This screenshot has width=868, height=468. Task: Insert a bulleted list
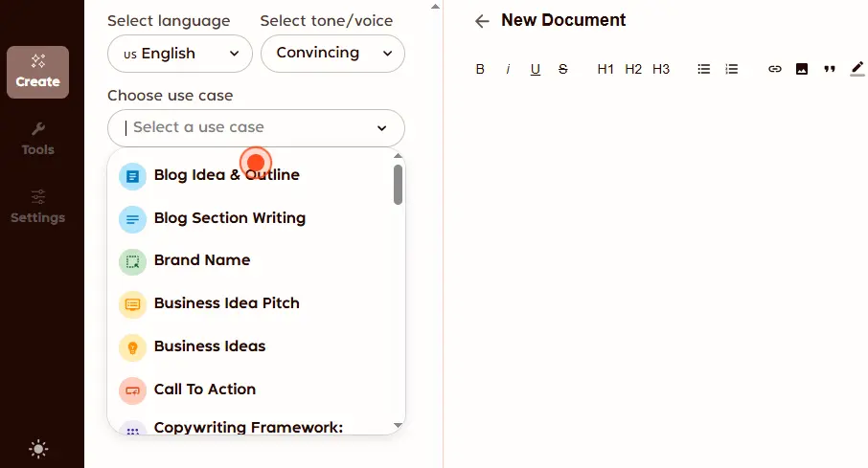[703, 69]
